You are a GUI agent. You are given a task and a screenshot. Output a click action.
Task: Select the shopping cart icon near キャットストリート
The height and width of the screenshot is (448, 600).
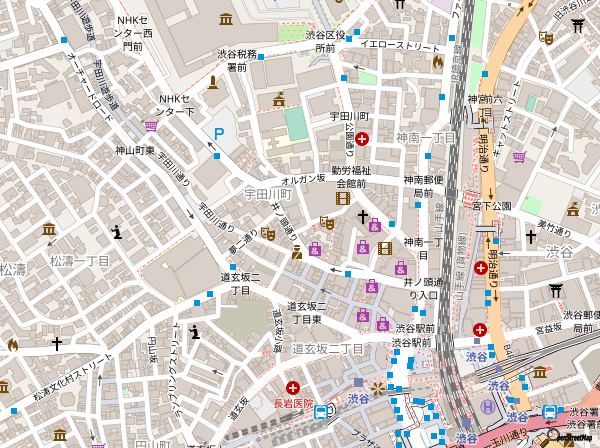[519, 156]
